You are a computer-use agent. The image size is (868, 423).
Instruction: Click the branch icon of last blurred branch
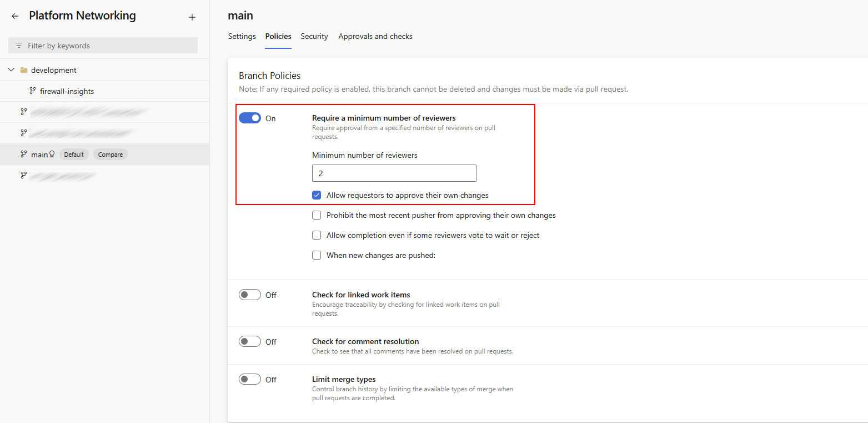point(24,176)
